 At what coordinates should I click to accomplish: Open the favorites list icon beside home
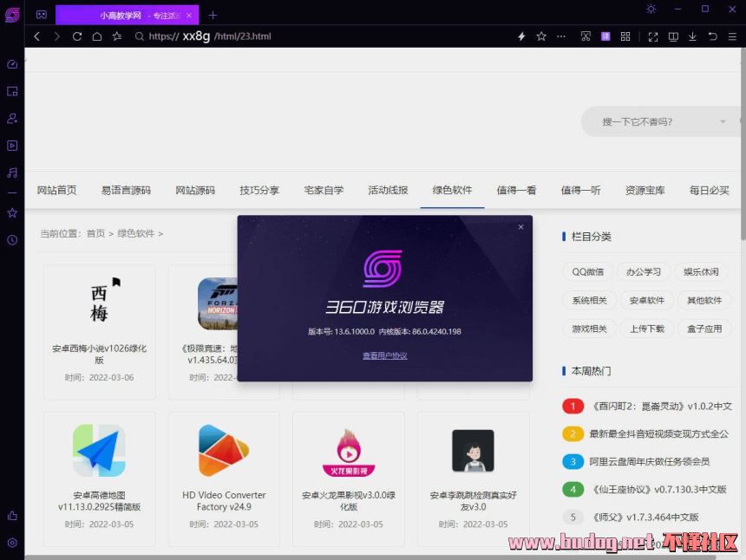point(117,36)
